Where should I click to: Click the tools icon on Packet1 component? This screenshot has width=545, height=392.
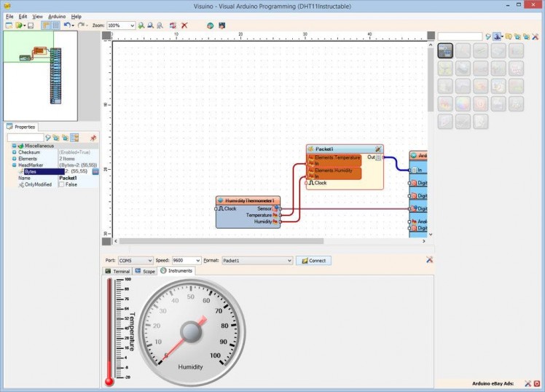click(377, 149)
